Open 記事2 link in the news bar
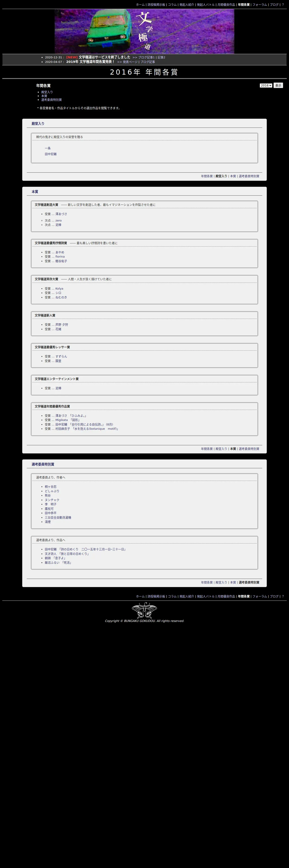This screenshot has width=289, height=868. tap(161, 57)
